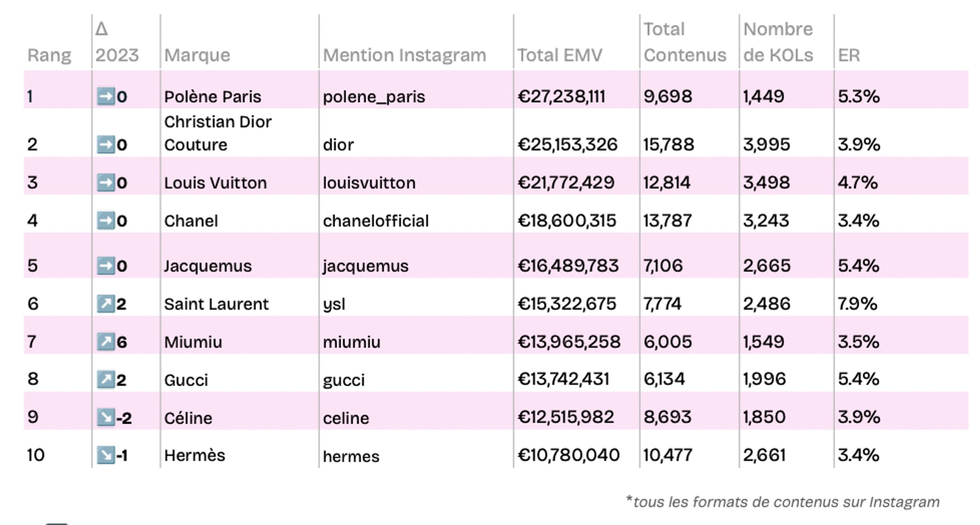The image size is (980, 525).
Task: Click the Total EMV column header
Action: (559, 55)
